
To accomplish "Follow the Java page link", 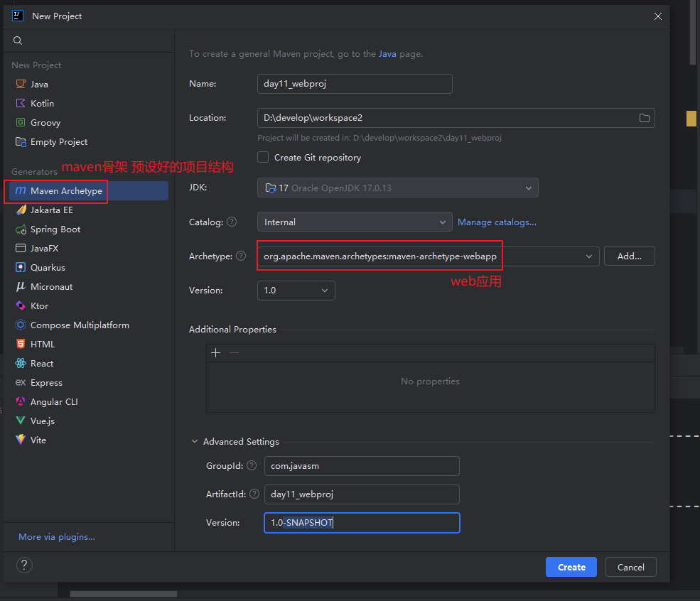I will pos(387,54).
